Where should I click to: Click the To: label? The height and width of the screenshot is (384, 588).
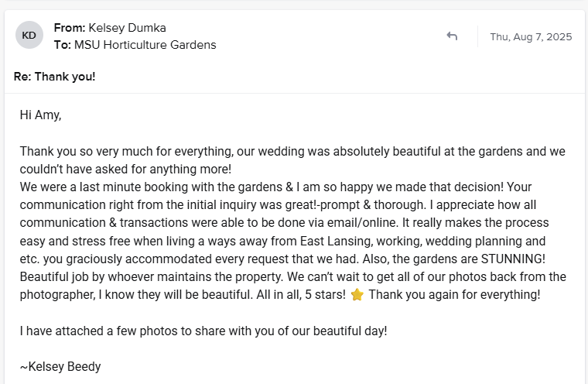pyautogui.click(x=62, y=45)
